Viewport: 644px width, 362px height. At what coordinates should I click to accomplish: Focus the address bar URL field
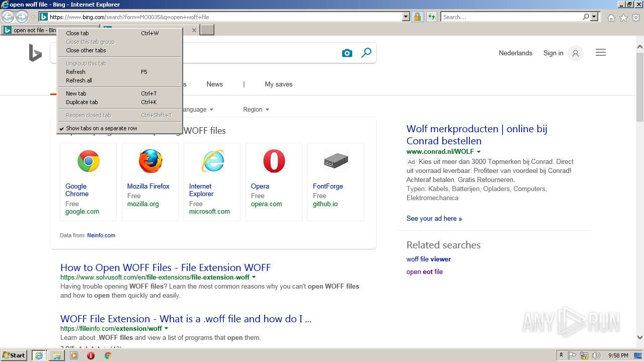tap(225, 17)
